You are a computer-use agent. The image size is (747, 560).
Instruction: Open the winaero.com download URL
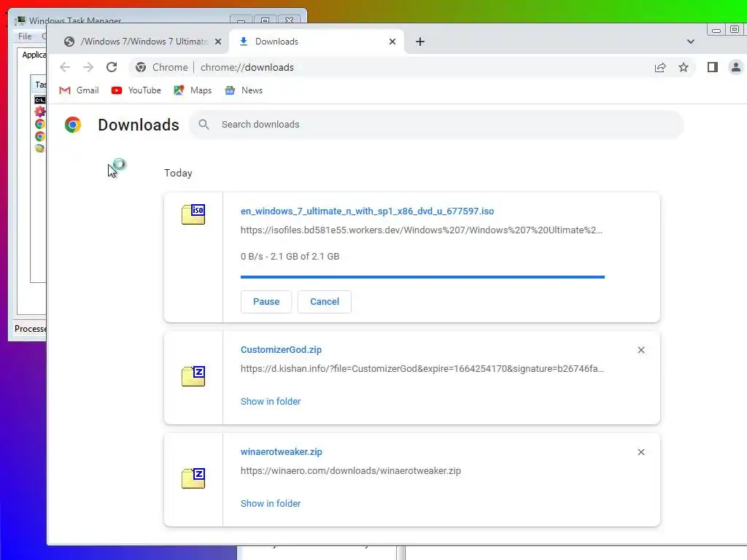coord(351,470)
